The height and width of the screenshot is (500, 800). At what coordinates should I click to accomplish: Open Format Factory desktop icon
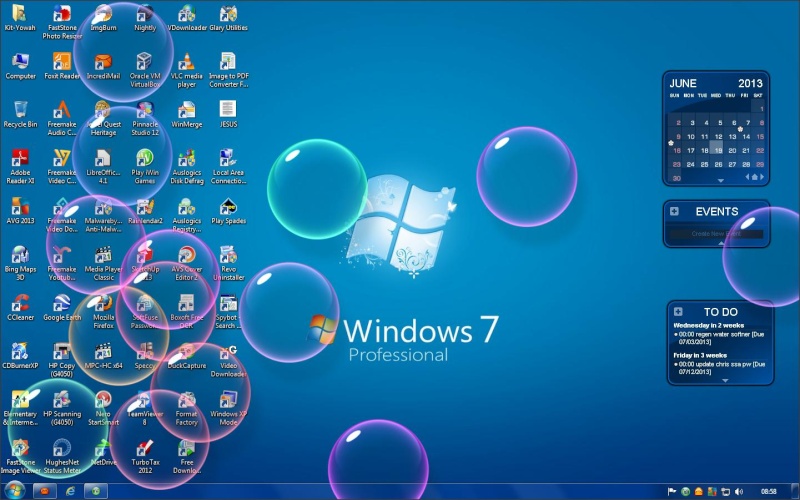click(x=187, y=409)
